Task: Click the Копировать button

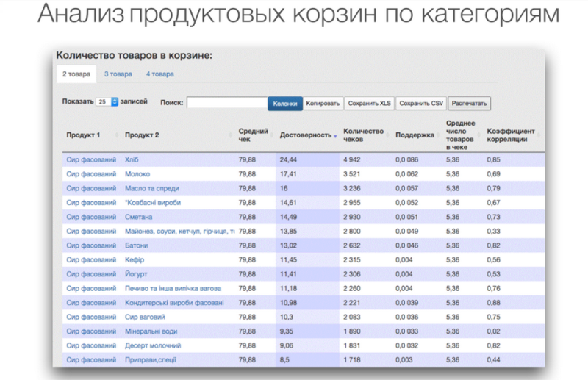Action: [323, 104]
